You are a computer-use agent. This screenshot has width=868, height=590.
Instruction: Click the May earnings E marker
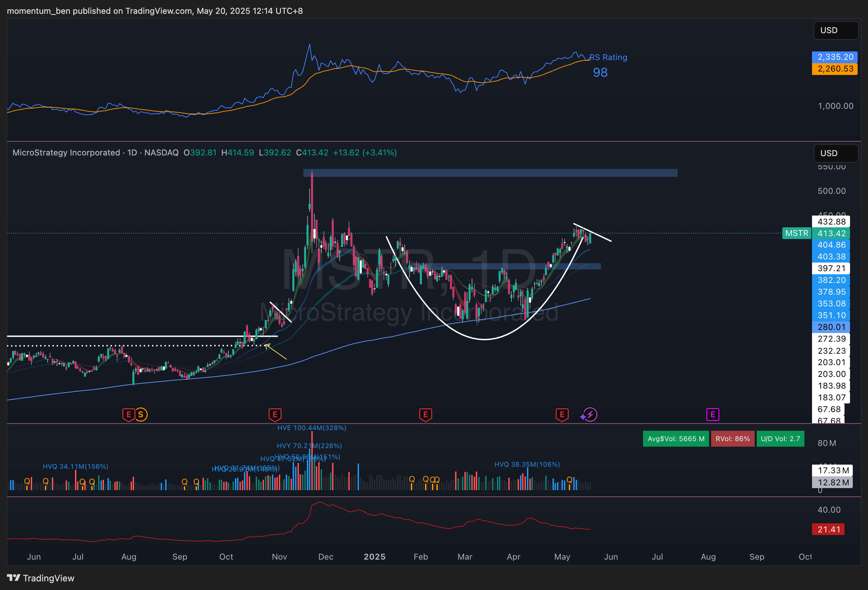562,415
